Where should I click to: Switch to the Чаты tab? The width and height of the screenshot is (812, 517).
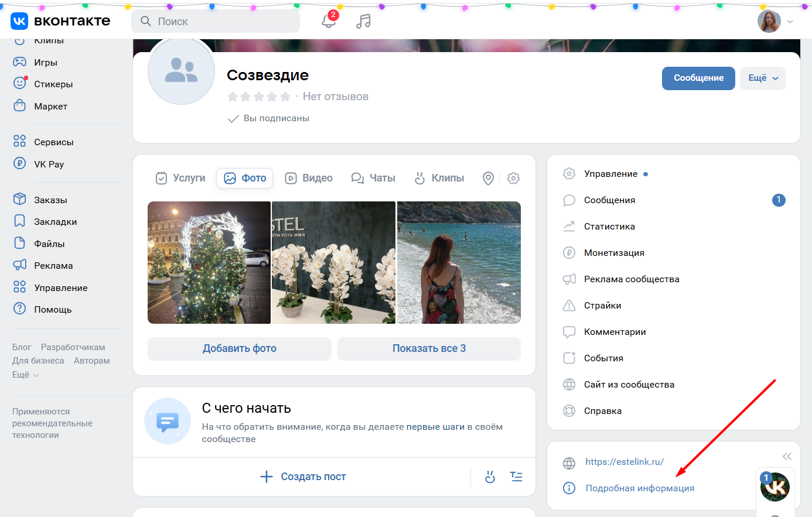coord(373,178)
